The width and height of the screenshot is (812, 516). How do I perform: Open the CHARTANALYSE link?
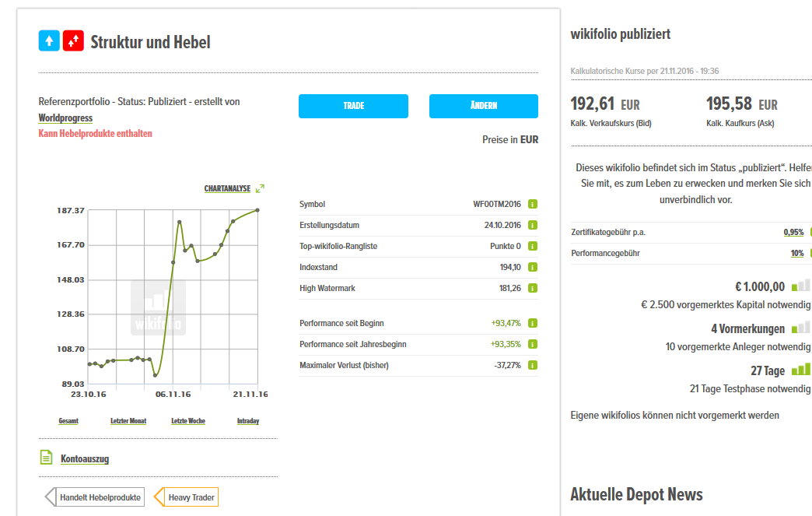coord(227,189)
